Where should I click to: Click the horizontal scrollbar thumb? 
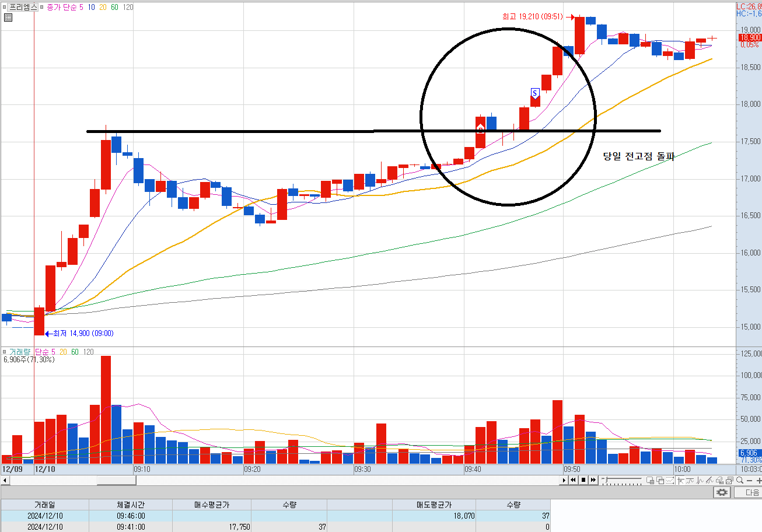[x=116, y=480]
